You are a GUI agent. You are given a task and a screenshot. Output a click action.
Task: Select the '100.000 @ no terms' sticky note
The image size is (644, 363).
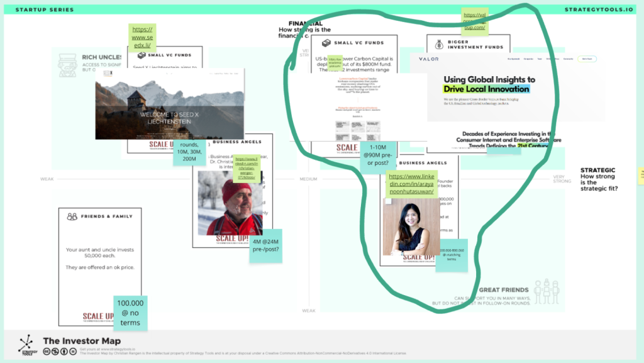click(130, 313)
